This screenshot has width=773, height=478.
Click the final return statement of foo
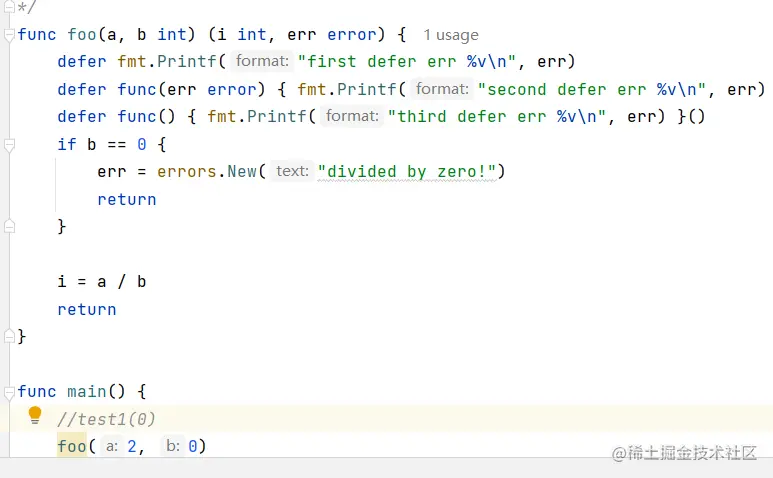(x=87, y=309)
